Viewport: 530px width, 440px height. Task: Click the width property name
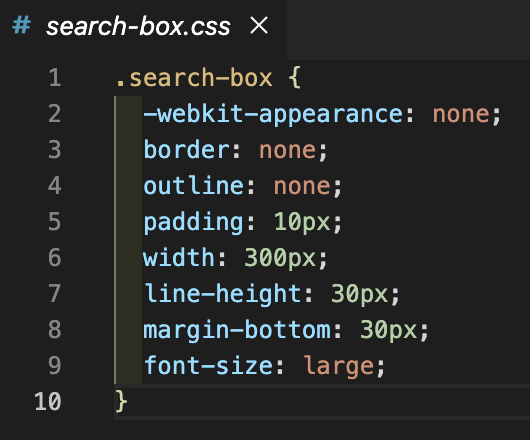(x=179, y=258)
